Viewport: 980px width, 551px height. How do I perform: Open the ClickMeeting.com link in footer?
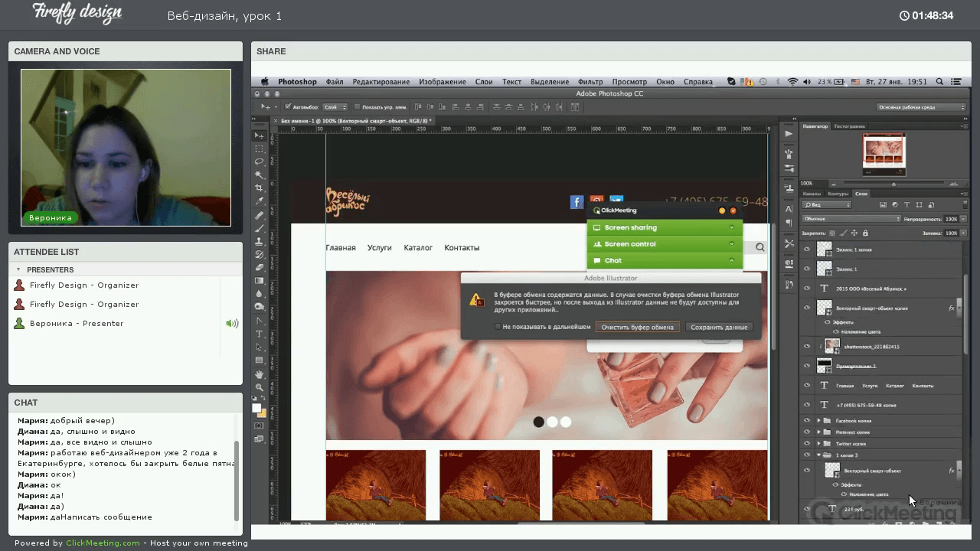(x=103, y=543)
